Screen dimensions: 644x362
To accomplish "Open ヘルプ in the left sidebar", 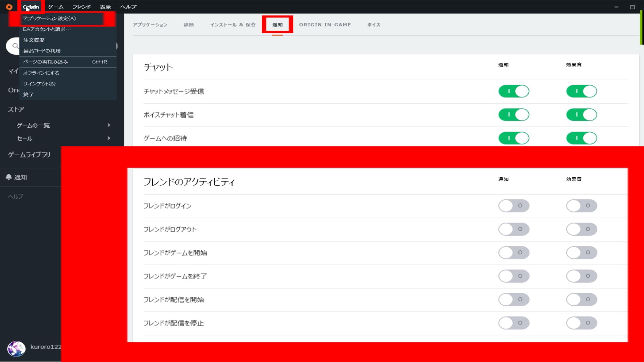I will (x=16, y=196).
